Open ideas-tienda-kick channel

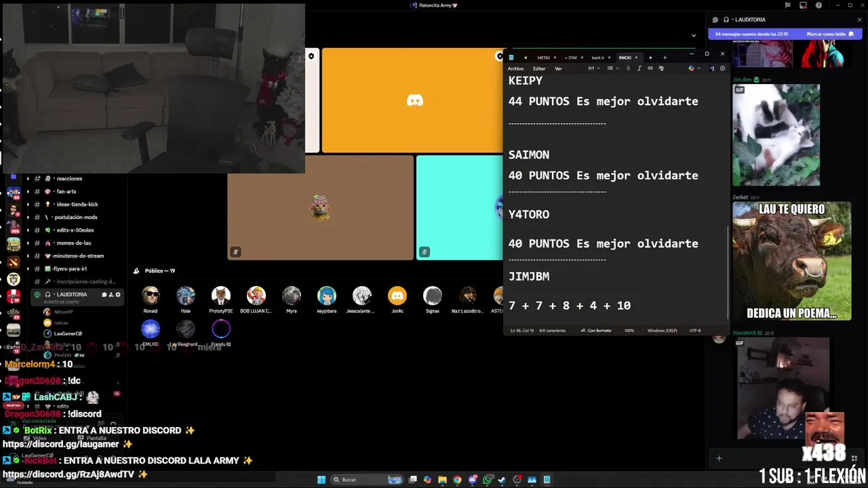tap(77, 205)
